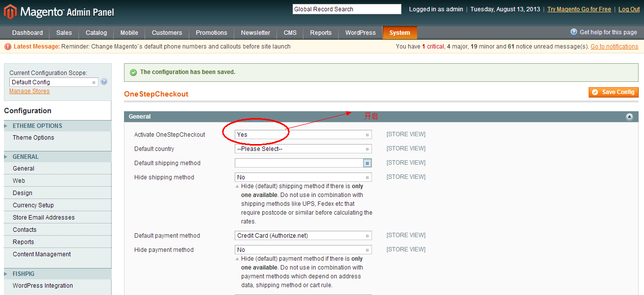The height and width of the screenshot is (295, 644).
Task: Open the Promotions menu
Action: pos(211,33)
